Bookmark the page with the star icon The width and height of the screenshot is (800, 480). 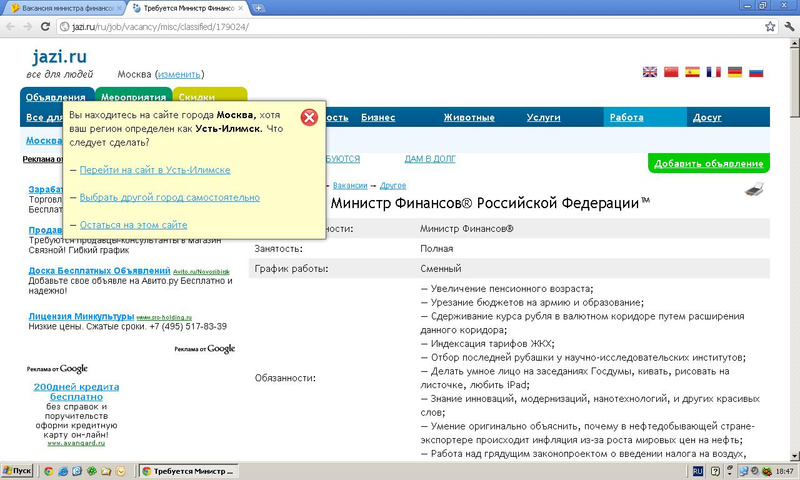point(770,27)
